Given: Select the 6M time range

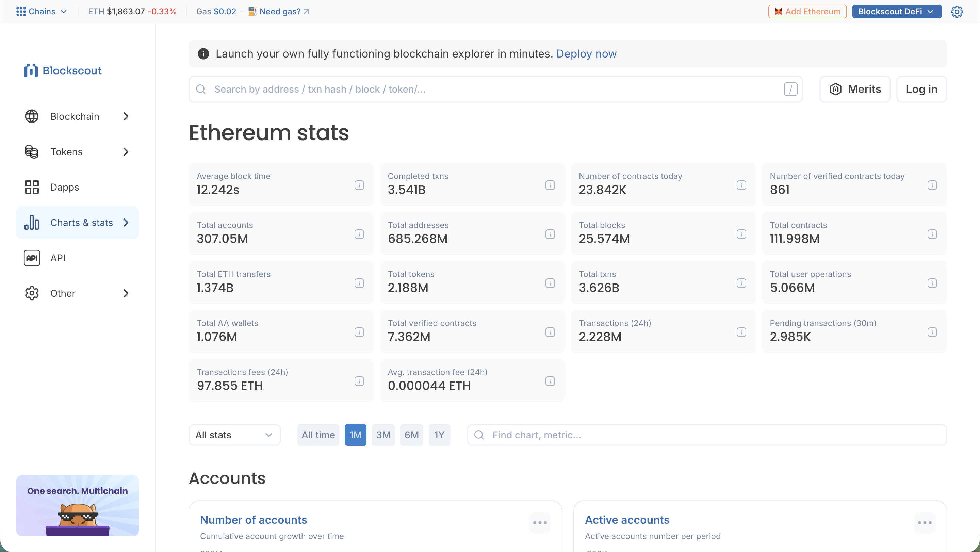Looking at the screenshot, I should (x=411, y=435).
